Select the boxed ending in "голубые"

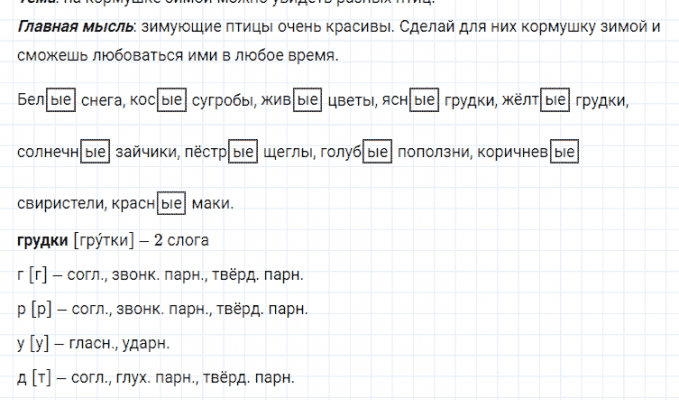(x=376, y=153)
